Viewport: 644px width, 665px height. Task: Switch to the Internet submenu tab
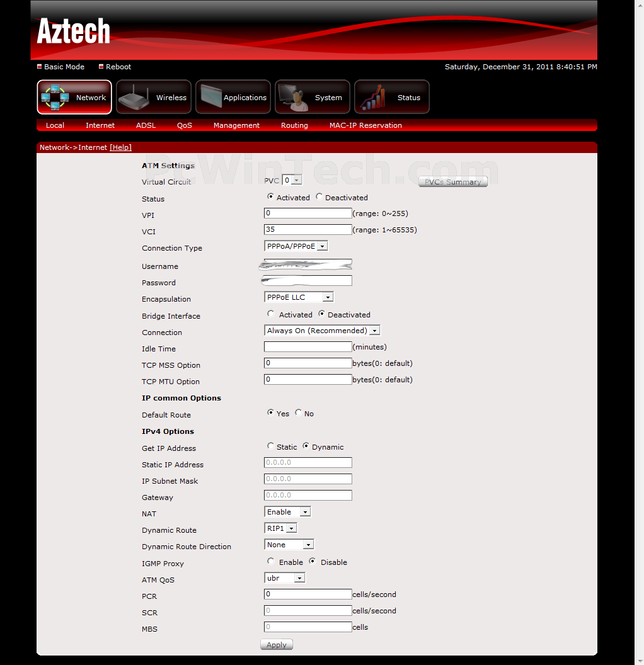tap(100, 125)
